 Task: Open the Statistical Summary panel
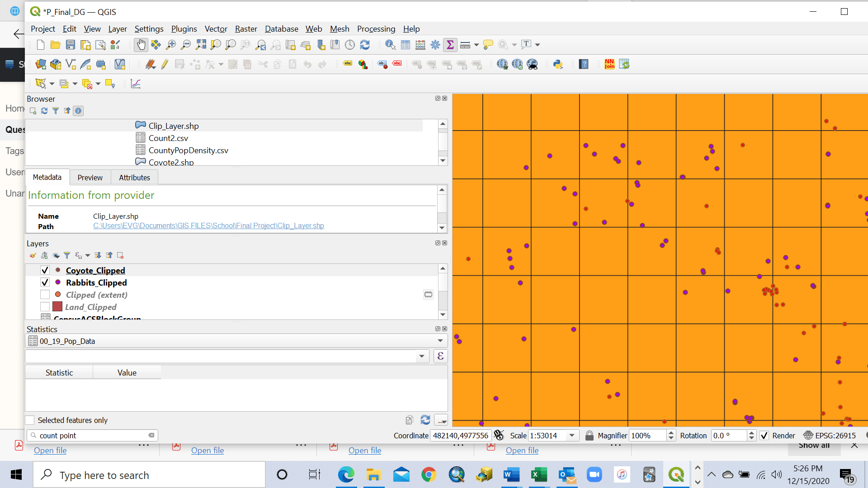(451, 45)
